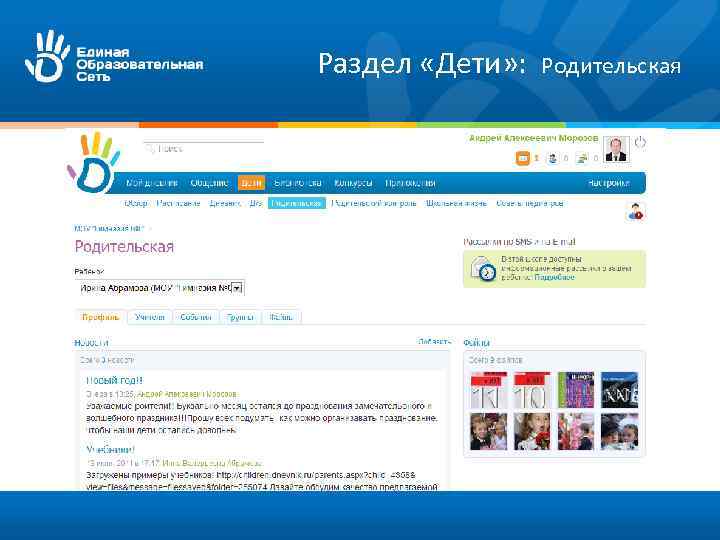Screen dimensions: 720x540
Task: Open the purple book cover thumbnail
Action: pyautogui.click(x=576, y=390)
